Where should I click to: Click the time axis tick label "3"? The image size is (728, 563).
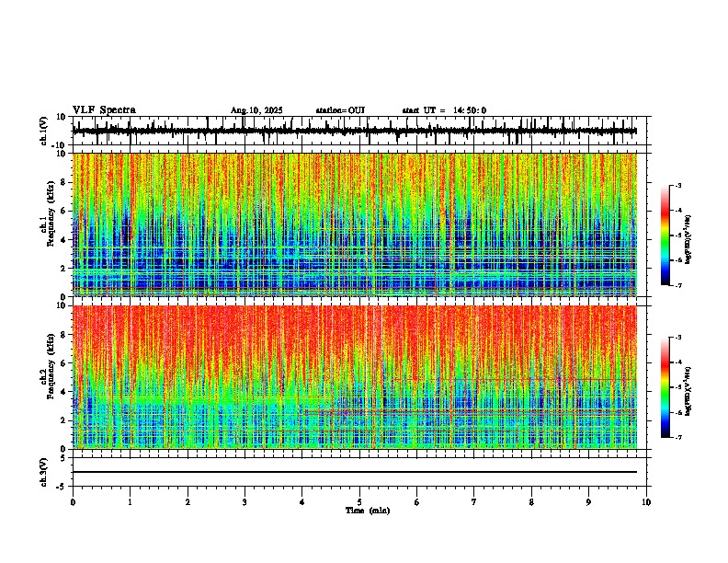click(x=245, y=502)
